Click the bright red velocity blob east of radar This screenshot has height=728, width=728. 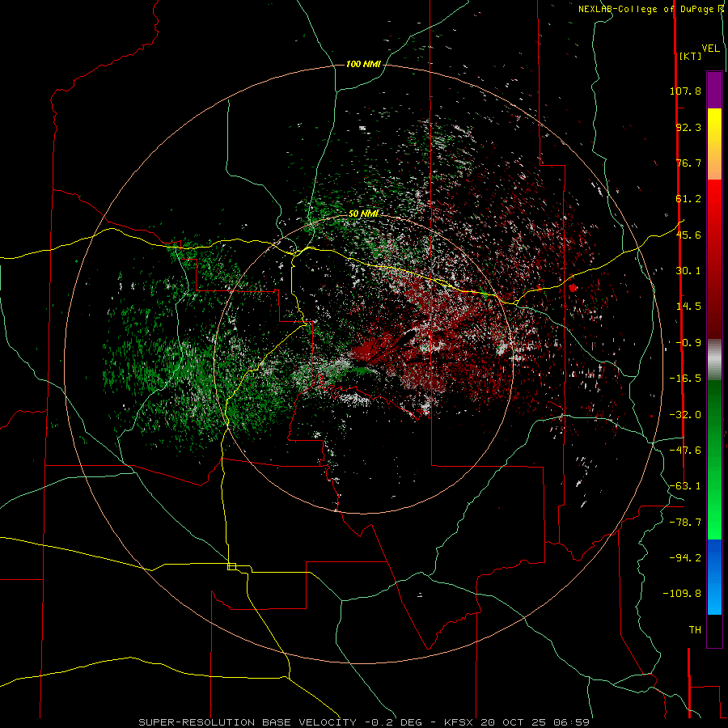coord(573,288)
